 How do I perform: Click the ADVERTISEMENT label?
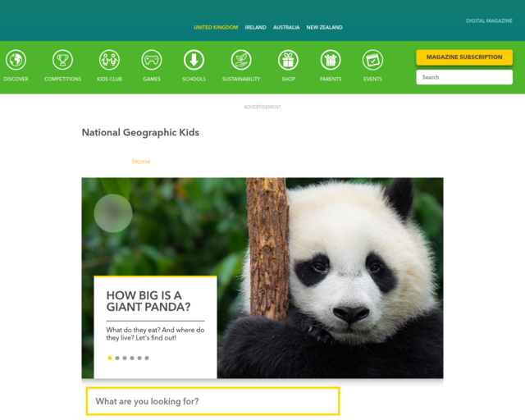point(262,107)
